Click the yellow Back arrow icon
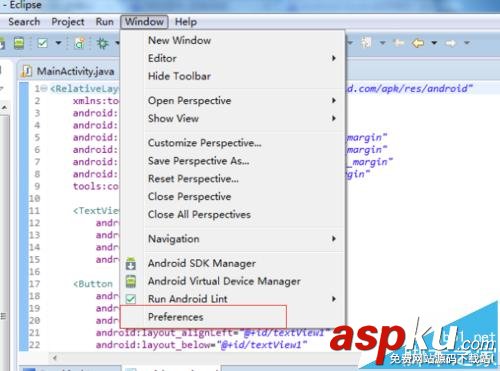Image resolution: width=500 pixels, height=371 pixels. click(x=418, y=43)
